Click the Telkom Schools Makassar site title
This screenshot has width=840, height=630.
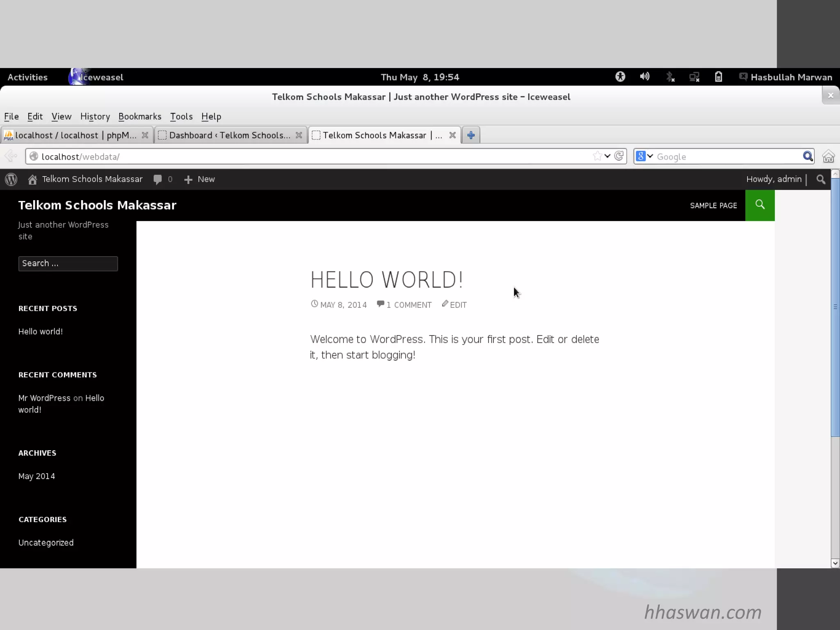click(x=97, y=205)
